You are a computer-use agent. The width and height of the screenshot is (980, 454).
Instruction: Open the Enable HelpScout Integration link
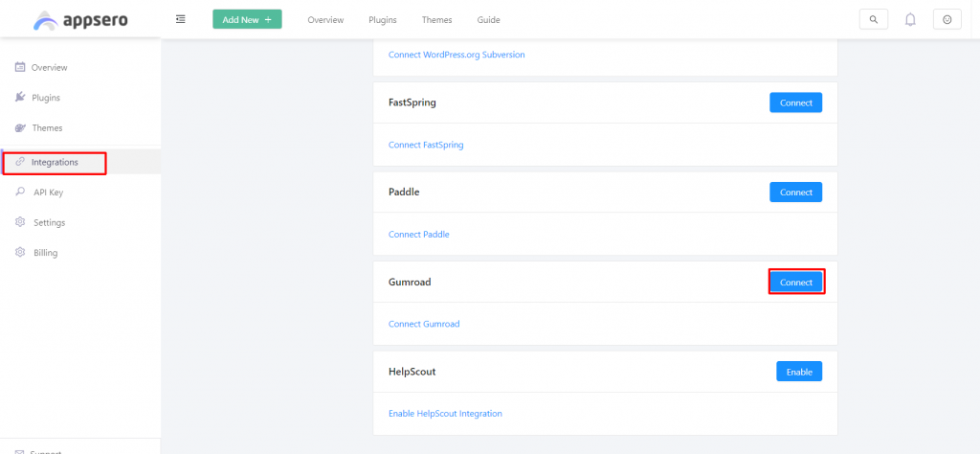(446, 414)
